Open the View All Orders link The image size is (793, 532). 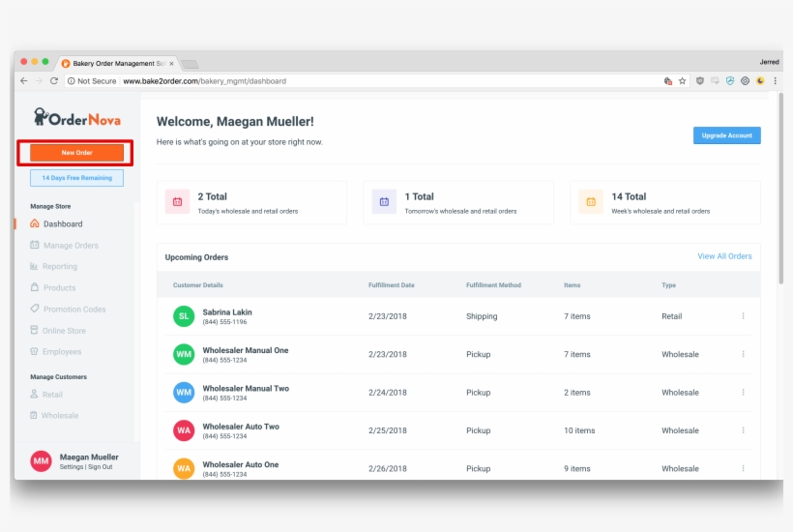(724, 256)
